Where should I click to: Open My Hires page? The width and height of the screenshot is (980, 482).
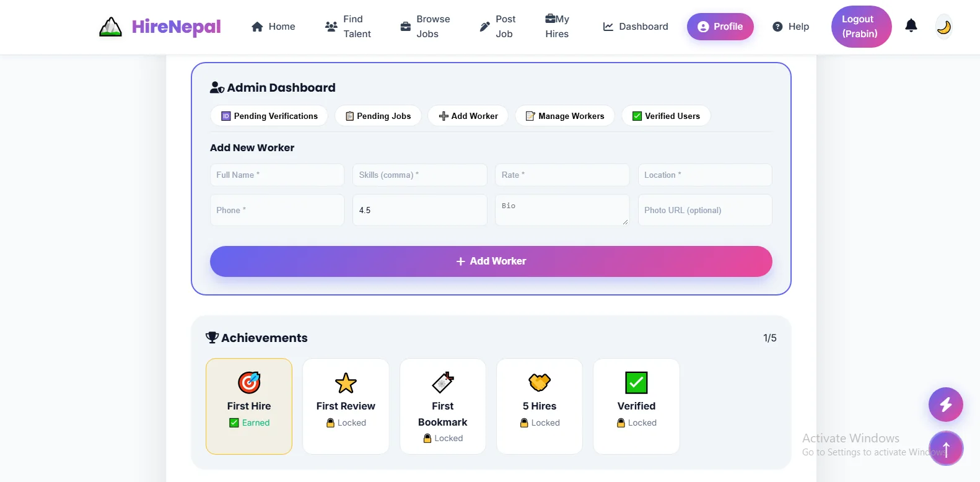557,27
